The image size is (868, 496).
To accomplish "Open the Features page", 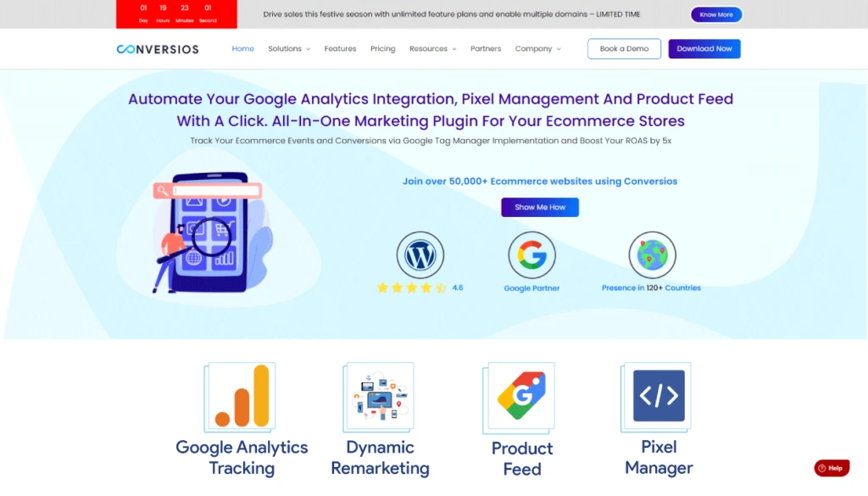I will coord(341,48).
